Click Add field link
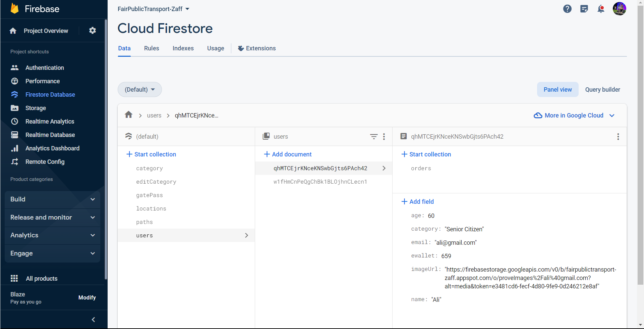Screen dimensions: 644x329 pyautogui.click(x=418, y=201)
